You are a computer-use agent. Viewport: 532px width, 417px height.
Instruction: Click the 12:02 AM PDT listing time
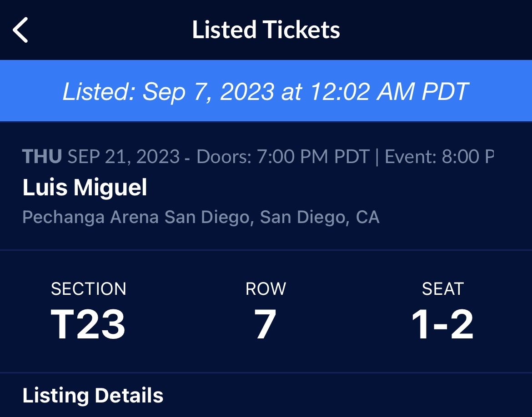pyautogui.click(x=389, y=91)
